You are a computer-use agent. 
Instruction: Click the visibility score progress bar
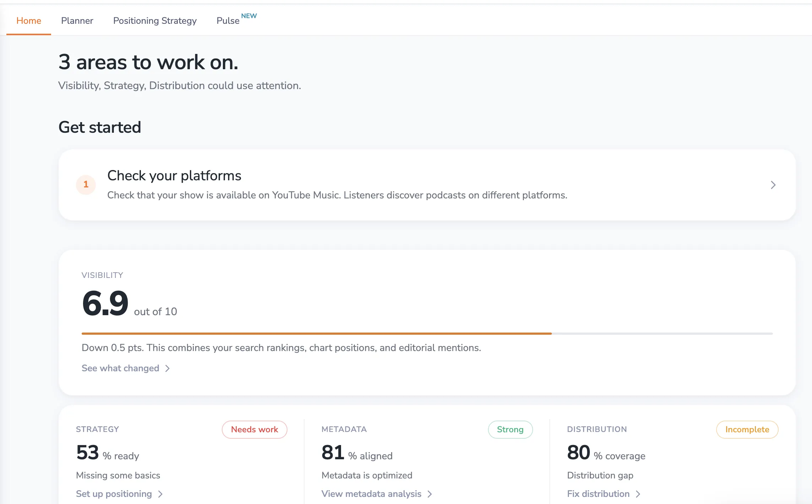point(427,334)
